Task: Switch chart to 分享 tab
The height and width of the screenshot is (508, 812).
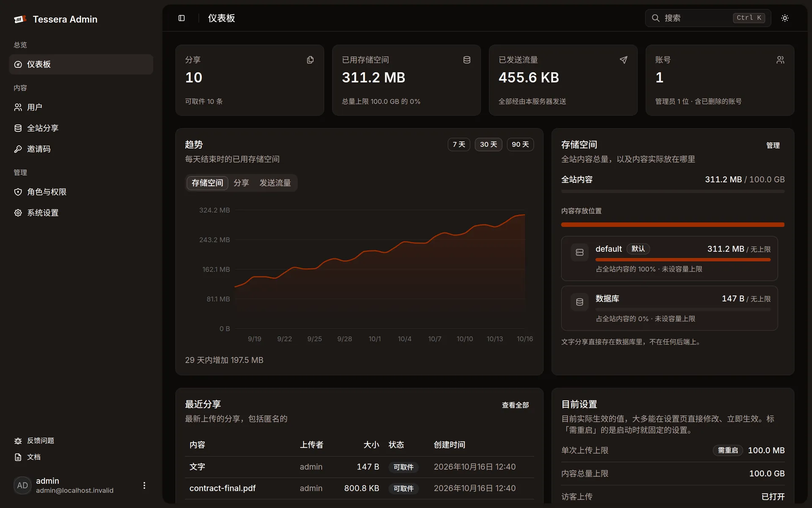Action: coord(241,183)
